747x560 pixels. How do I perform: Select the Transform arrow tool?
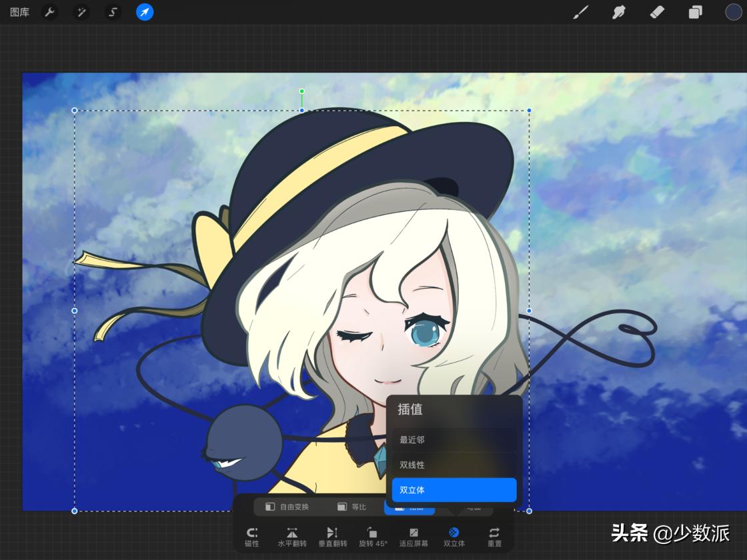pos(144,12)
